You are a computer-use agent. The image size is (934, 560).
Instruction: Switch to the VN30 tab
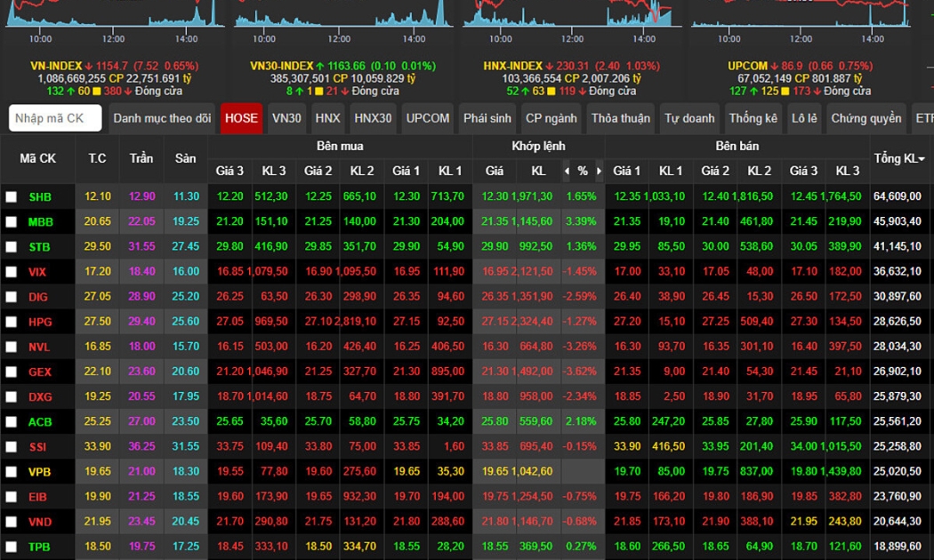[x=286, y=118]
